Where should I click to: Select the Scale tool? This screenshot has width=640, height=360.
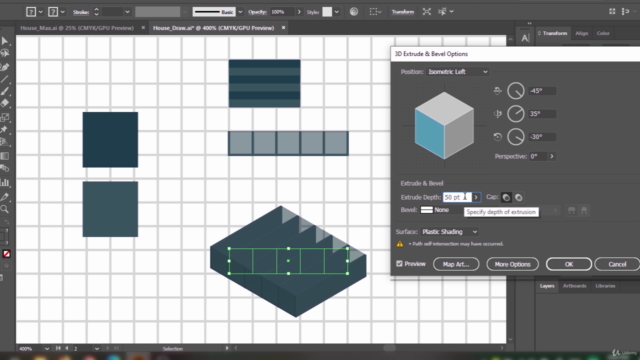coord(4,118)
